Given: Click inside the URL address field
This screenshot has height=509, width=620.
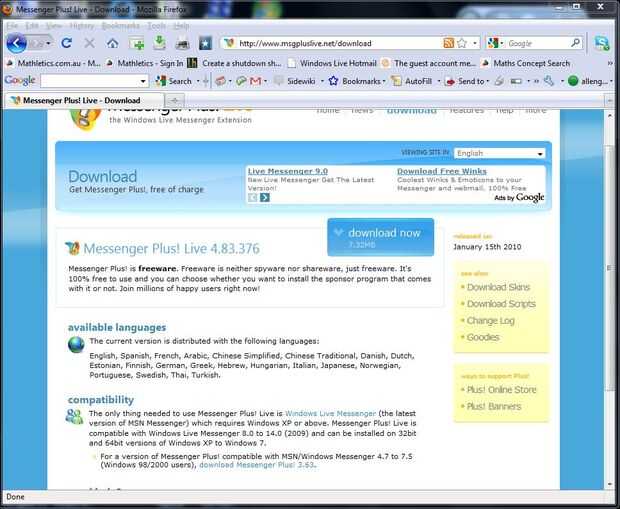Looking at the screenshot, I should pyautogui.click(x=338, y=43).
